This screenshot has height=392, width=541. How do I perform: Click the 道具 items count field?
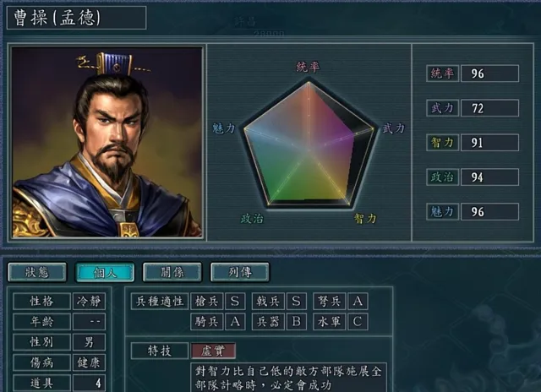(x=89, y=383)
